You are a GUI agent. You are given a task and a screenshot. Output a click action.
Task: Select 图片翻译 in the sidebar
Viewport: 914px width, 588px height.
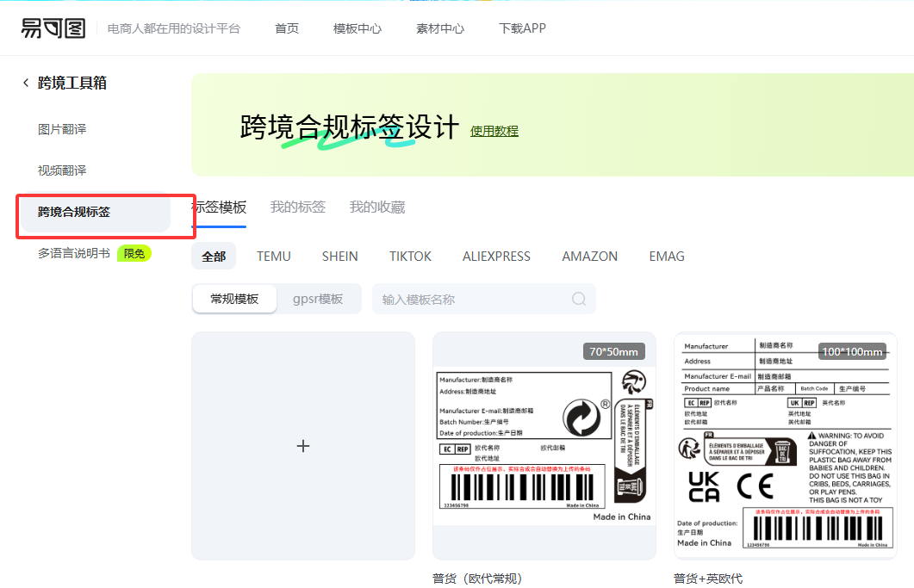62,129
